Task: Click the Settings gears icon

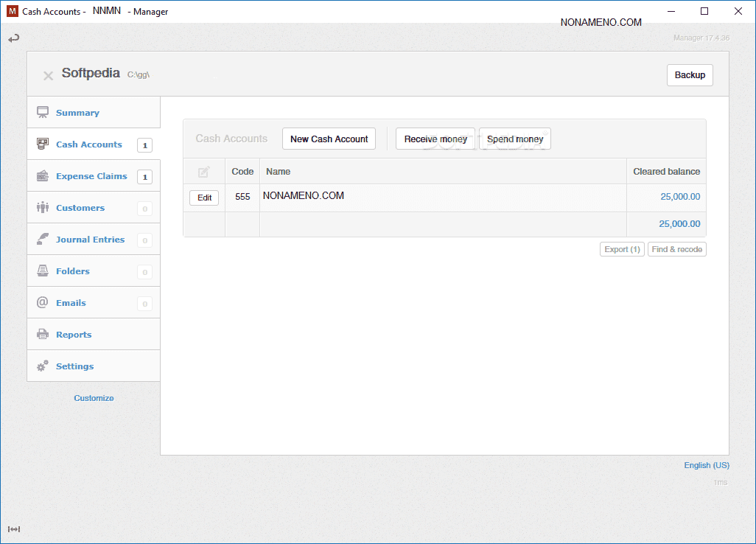Action: 43,366
